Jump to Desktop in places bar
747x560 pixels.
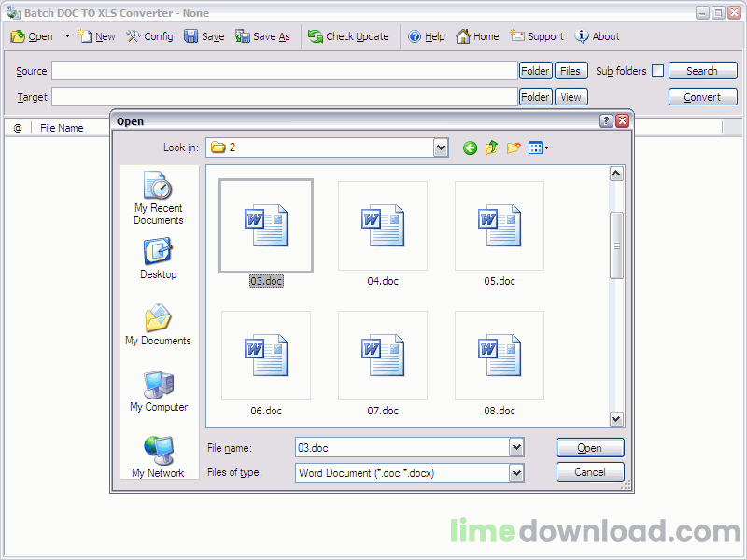(x=159, y=259)
